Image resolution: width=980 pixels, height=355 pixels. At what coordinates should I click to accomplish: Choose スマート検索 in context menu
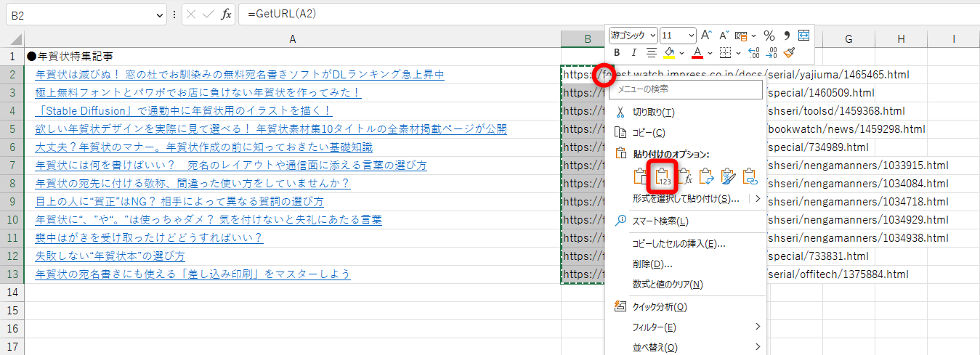[660, 221]
